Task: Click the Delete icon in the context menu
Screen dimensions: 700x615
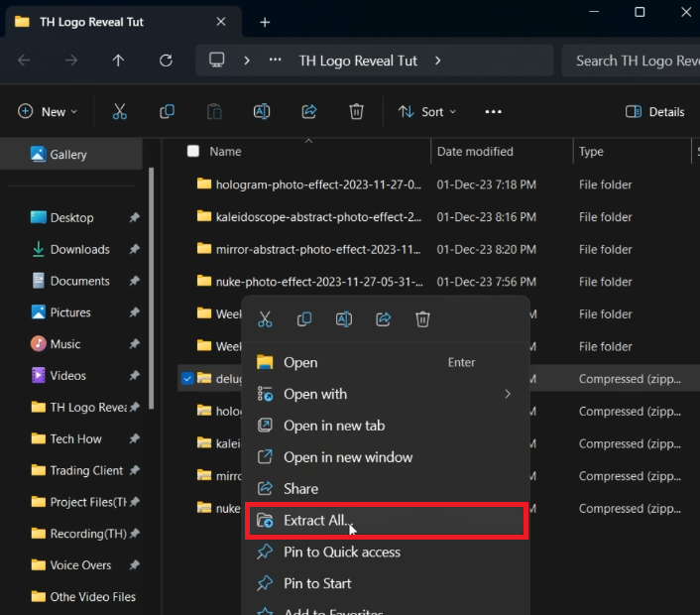Action: pyautogui.click(x=423, y=319)
